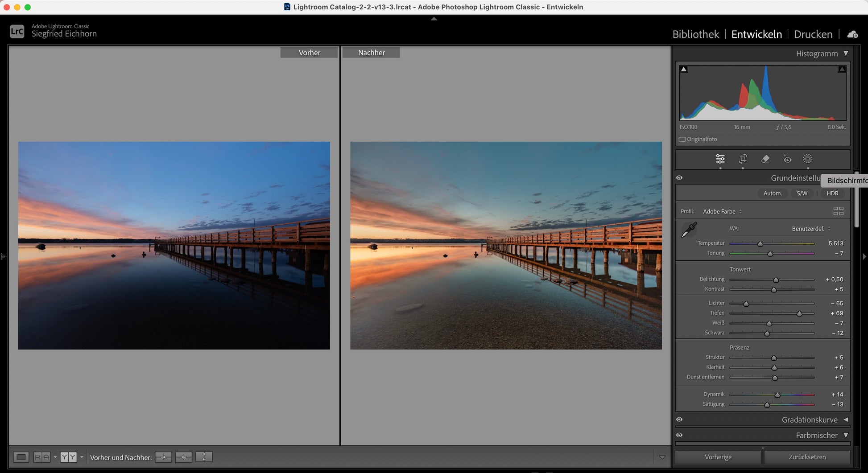This screenshot has width=868, height=473.
Task: Select the crop and rotate tool
Action: point(743,159)
